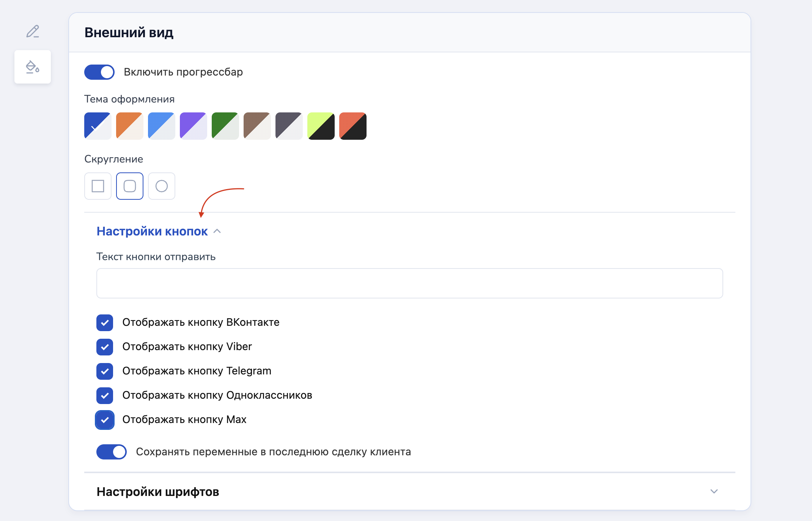The image size is (812, 521).
Task: Uncheck Отображать кнопку Telegram checkbox
Action: [105, 371]
